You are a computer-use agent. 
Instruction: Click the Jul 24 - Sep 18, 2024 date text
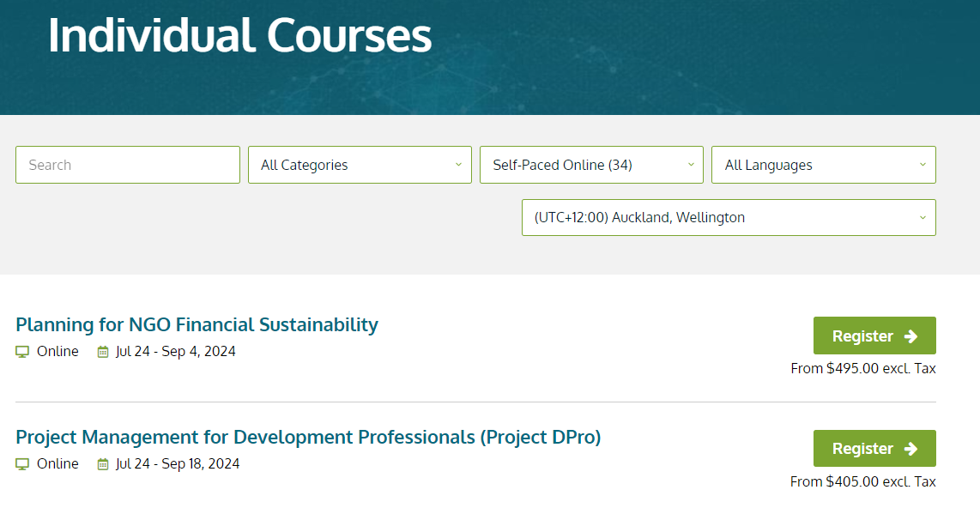click(178, 464)
